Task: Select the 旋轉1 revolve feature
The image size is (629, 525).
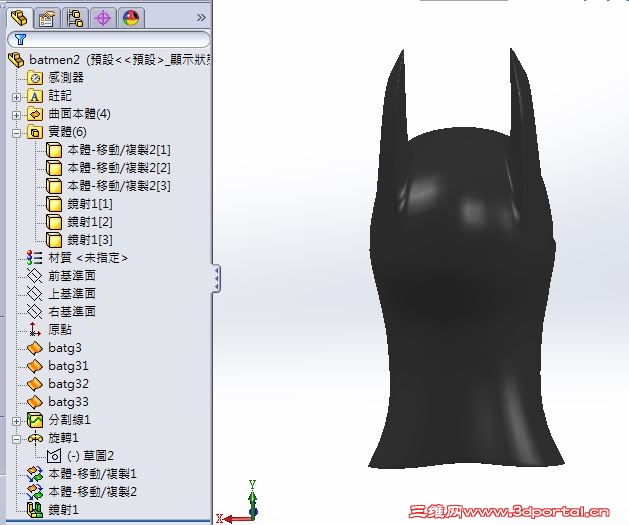Action: click(63, 438)
